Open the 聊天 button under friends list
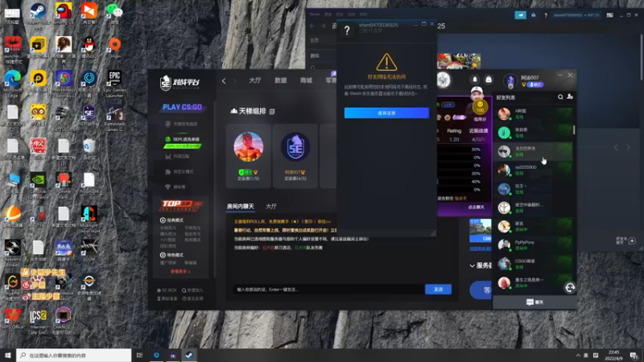Viewport: 644px width, 362px height. [x=535, y=302]
